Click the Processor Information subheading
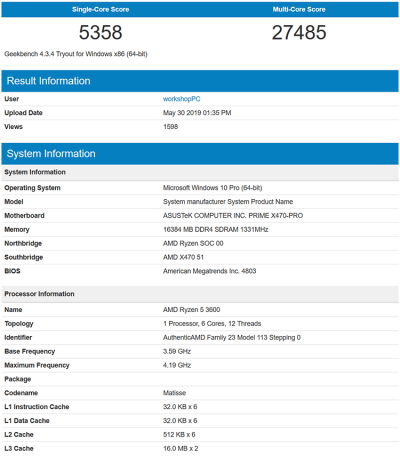 click(x=200, y=294)
